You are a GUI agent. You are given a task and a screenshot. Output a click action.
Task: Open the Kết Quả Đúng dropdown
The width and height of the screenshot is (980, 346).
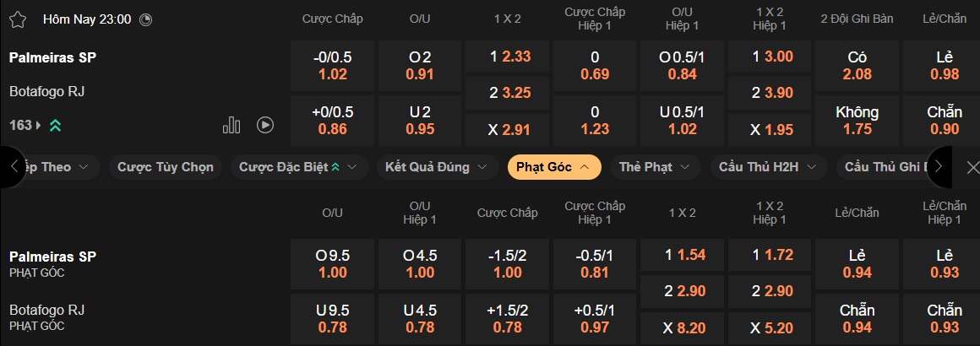point(437,167)
